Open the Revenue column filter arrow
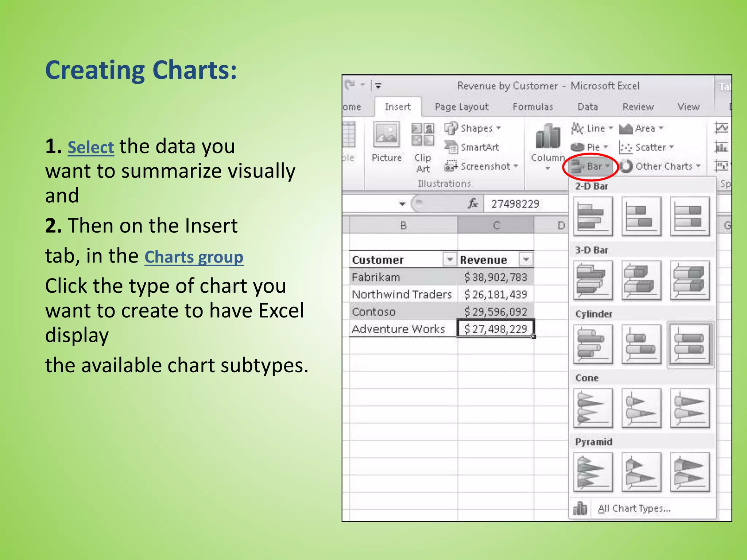 526,260
